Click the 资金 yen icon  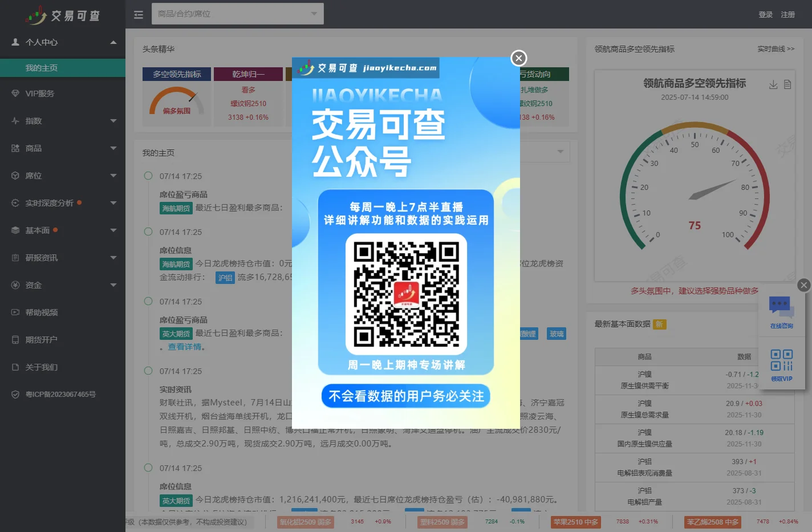[x=15, y=285]
